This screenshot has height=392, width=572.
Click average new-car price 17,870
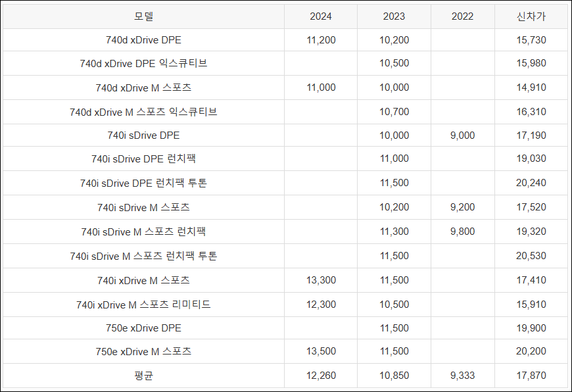pyautogui.click(x=531, y=375)
